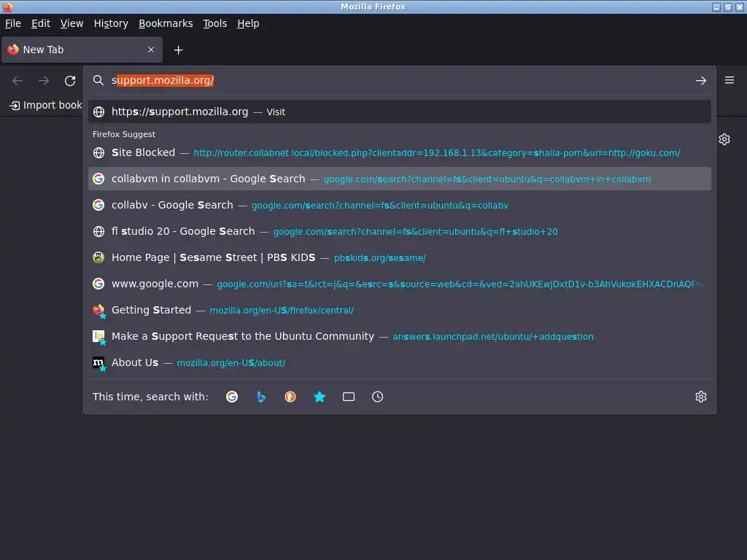The height and width of the screenshot is (560, 747).
Task: Visit https://support.mozilla.org suggestion
Action: pyautogui.click(x=399, y=112)
